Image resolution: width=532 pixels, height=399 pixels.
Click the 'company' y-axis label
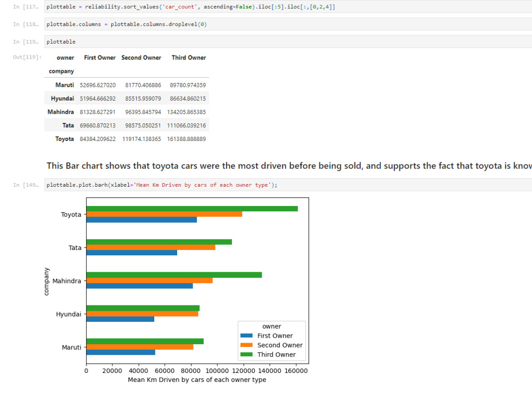[47, 281]
